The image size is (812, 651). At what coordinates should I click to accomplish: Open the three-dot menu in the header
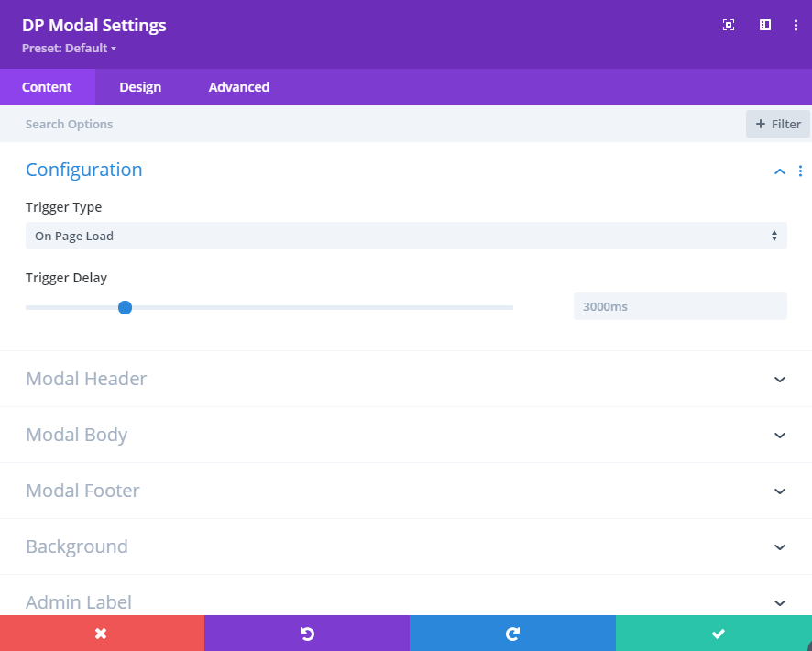(x=796, y=25)
